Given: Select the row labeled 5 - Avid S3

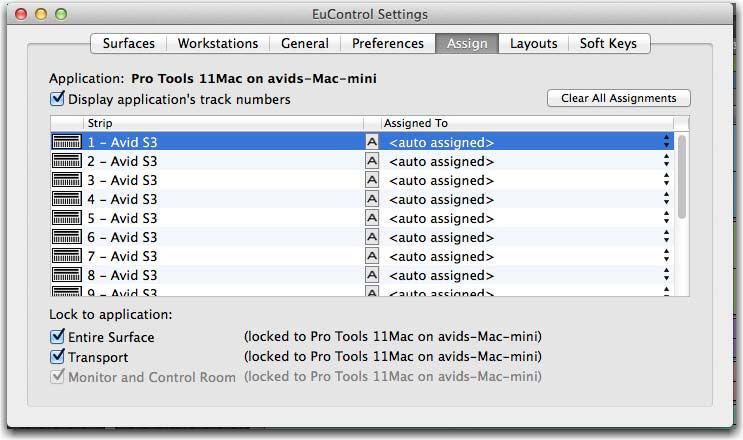Looking at the screenshot, I should click(x=362, y=218).
